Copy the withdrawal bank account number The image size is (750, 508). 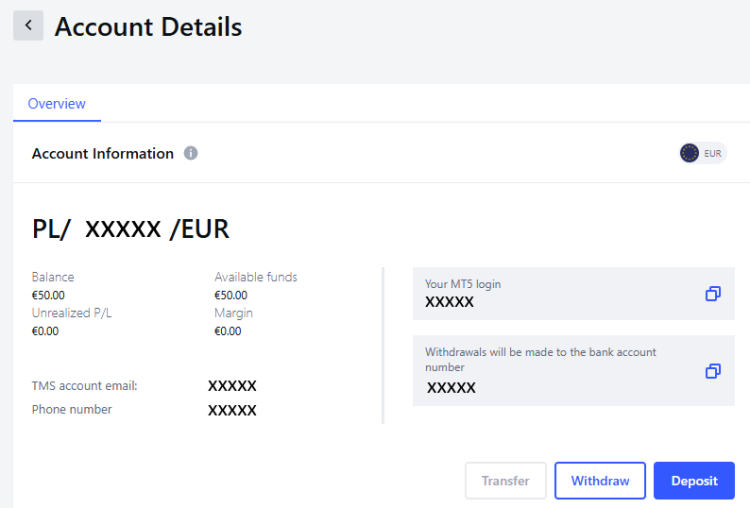point(713,371)
